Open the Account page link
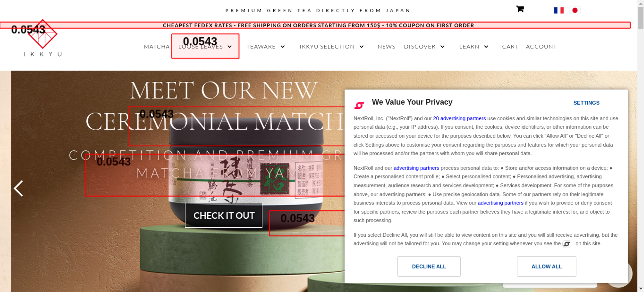The width and height of the screenshot is (644, 292). tap(541, 47)
